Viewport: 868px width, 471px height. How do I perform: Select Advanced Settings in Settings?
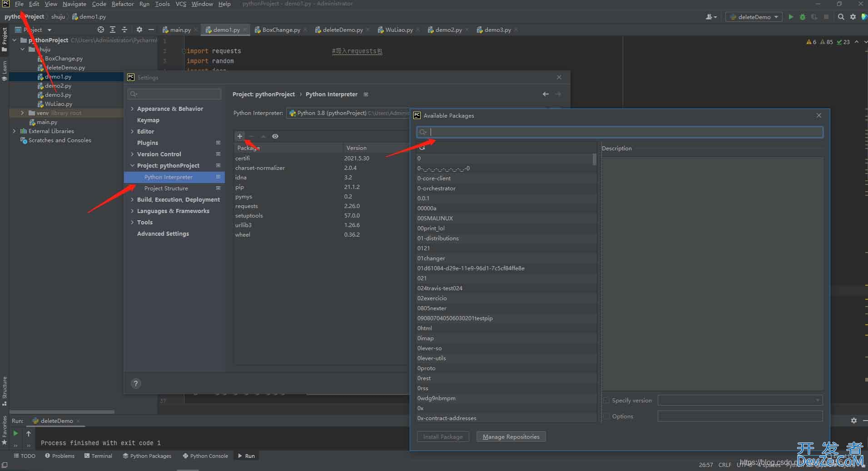click(x=163, y=233)
